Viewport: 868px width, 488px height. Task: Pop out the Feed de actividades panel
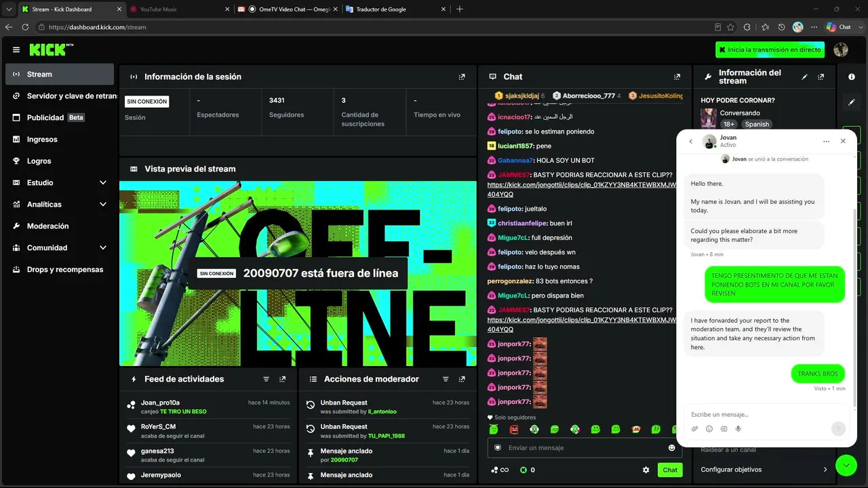tap(282, 379)
